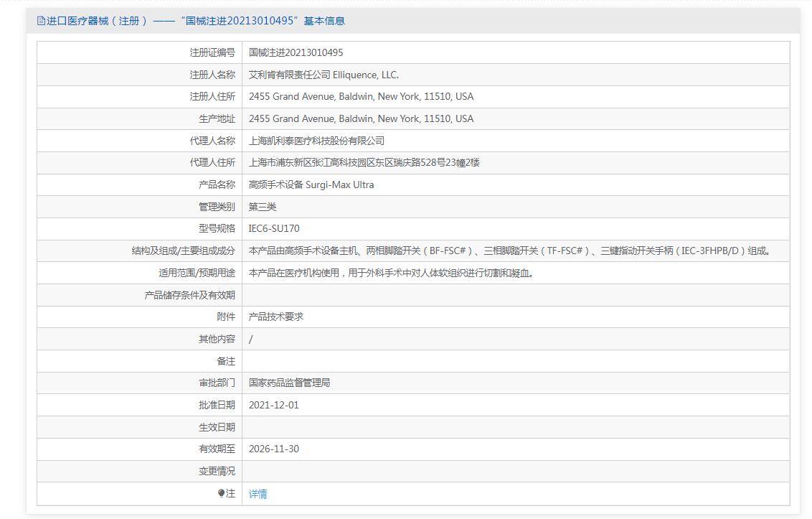Click agent name 上海凯利泰医疗科技股份有限公司

pyautogui.click(x=316, y=141)
